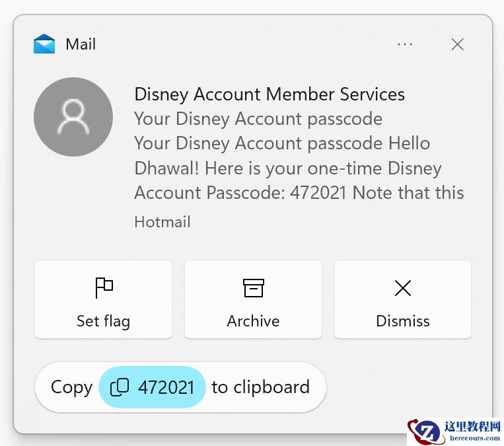Screen dimensions: 504x446
Task: Close the Mail notification
Action: pyautogui.click(x=457, y=44)
